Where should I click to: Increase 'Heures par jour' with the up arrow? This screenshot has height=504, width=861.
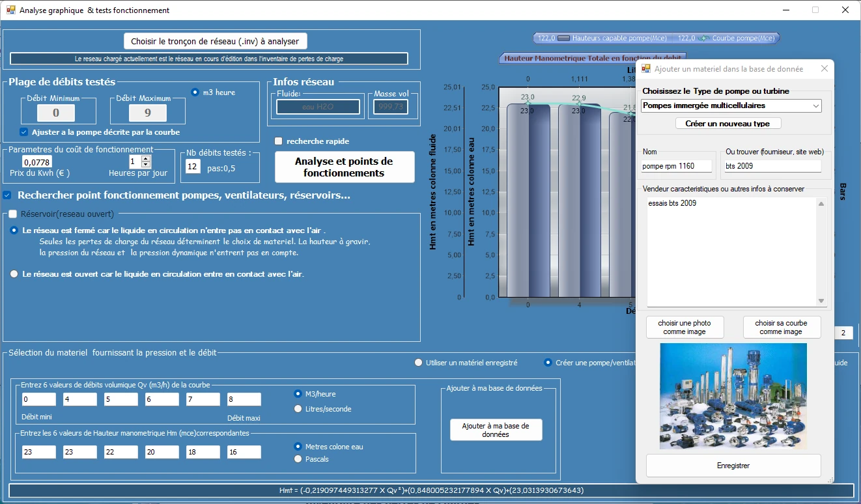point(146,158)
